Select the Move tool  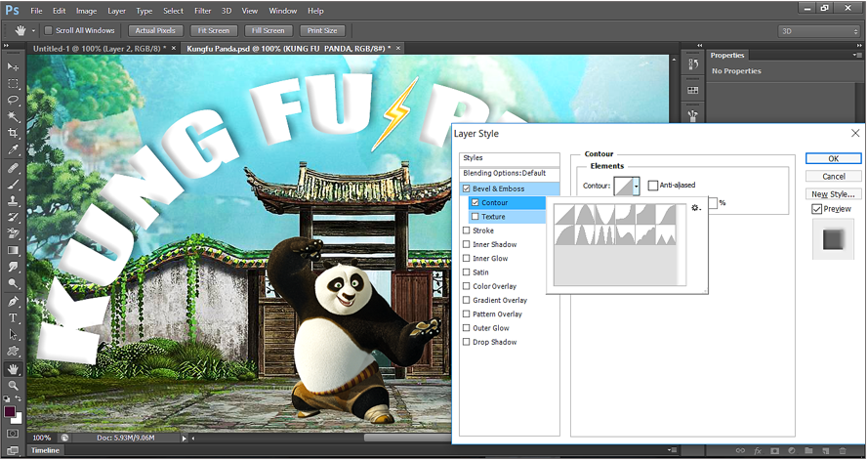(13, 66)
